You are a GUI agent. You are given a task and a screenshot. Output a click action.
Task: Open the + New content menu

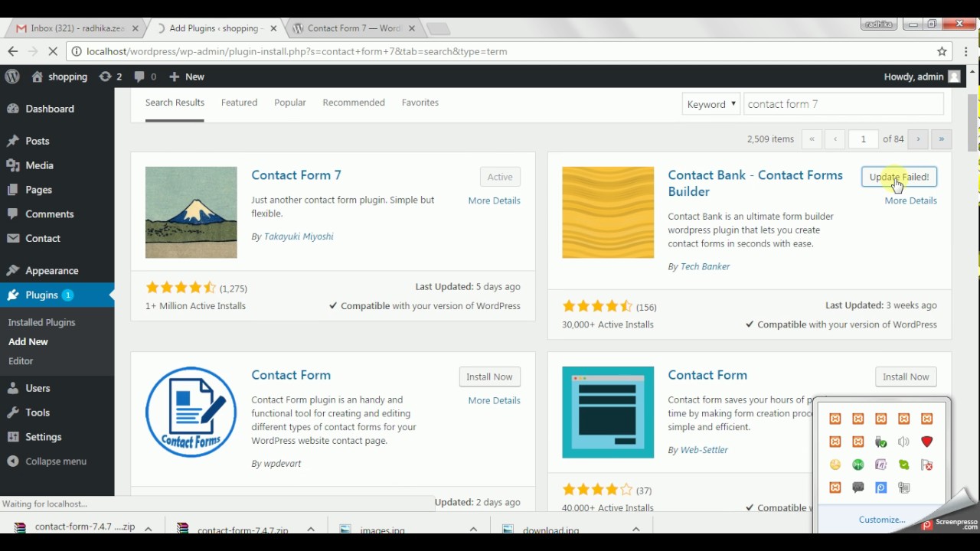tap(187, 77)
